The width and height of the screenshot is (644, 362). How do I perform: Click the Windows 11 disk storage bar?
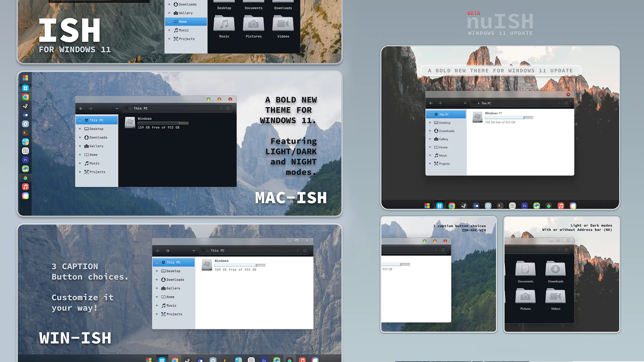pyautogui.click(x=509, y=117)
